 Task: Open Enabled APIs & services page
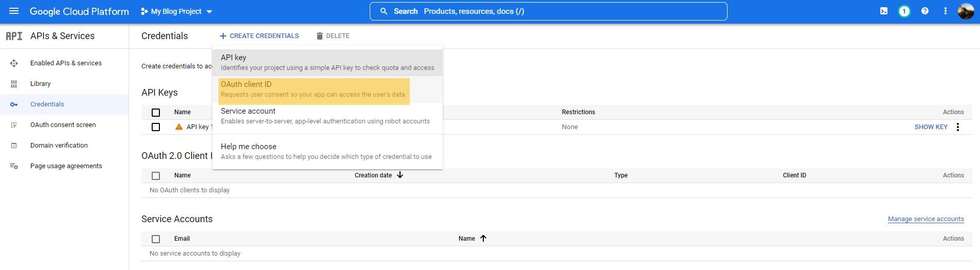[x=66, y=63]
